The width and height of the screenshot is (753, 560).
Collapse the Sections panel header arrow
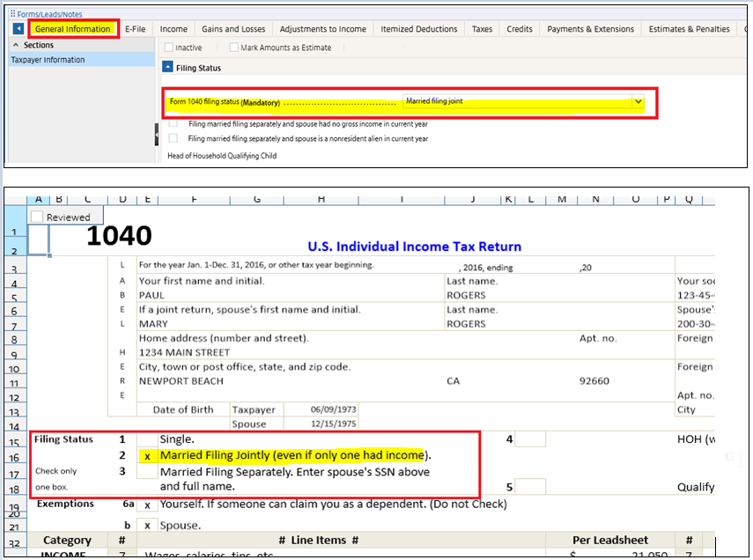coord(16,45)
